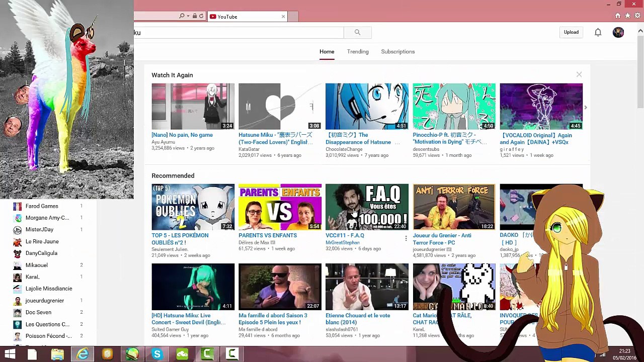Open the account avatar menu
This screenshot has width=644, height=362.
point(618,32)
